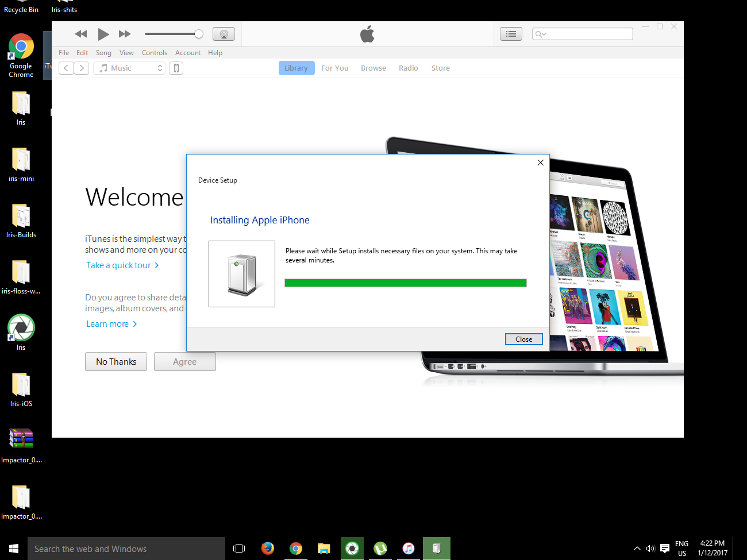Select the iris-mini folder on desktop
Viewport: 747px width, 560px height.
(x=21, y=165)
